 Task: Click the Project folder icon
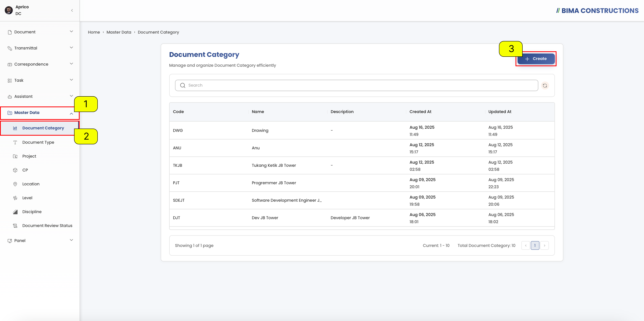15,156
